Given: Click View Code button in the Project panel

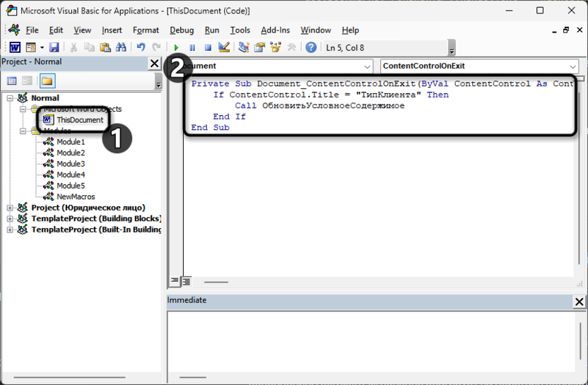Looking at the screenshot, I should click(12, 81).
